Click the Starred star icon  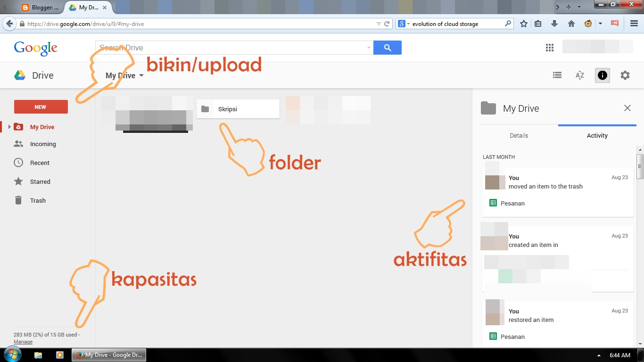[18, 181]
